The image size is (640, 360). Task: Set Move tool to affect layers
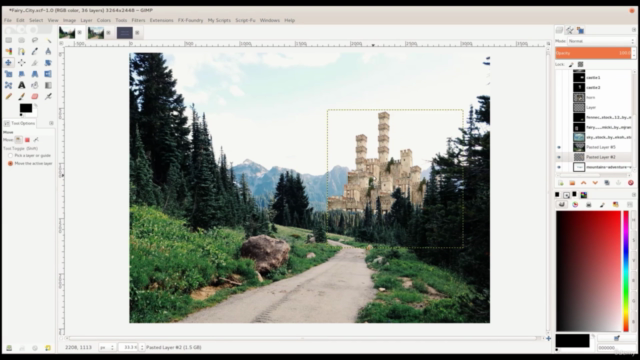click(x=18, y=140)
